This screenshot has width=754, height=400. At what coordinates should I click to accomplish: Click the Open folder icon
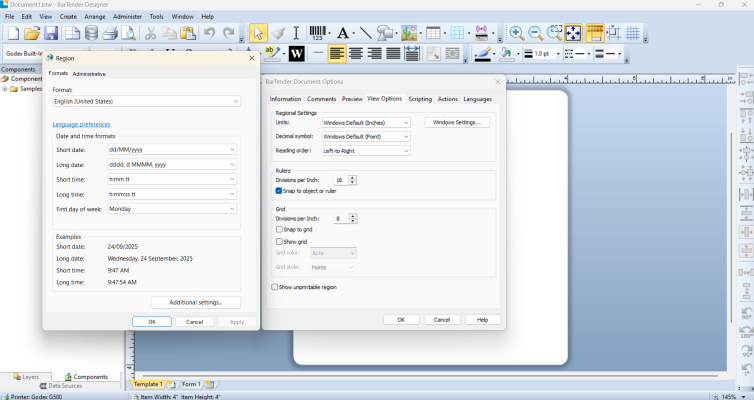click(33, 33)
